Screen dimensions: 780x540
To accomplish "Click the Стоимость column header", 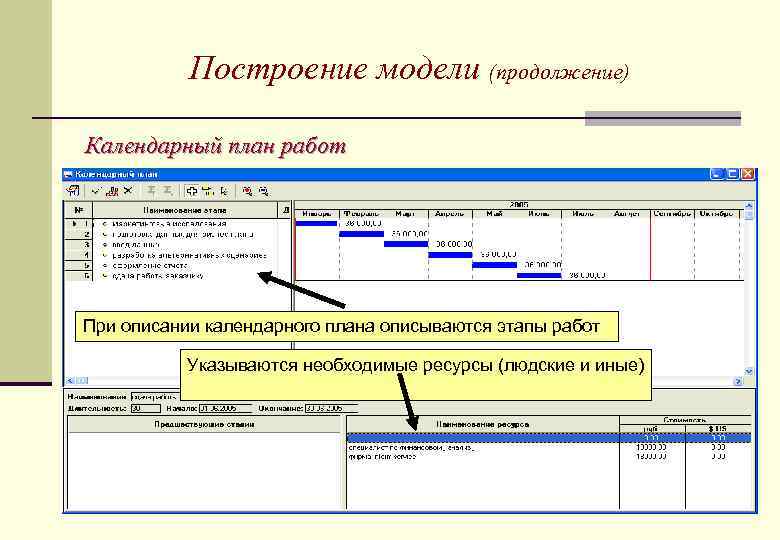I will 685,420.
